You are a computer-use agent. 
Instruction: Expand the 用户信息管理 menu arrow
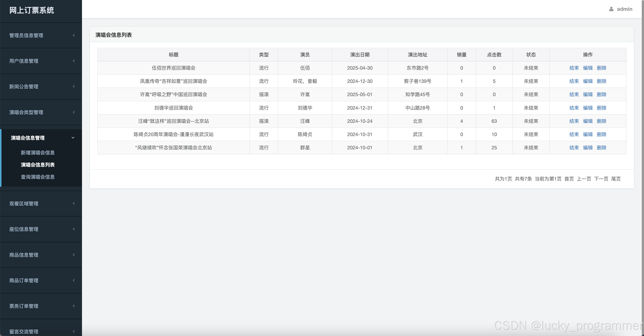pyautogui.click(x=74, y=61)
